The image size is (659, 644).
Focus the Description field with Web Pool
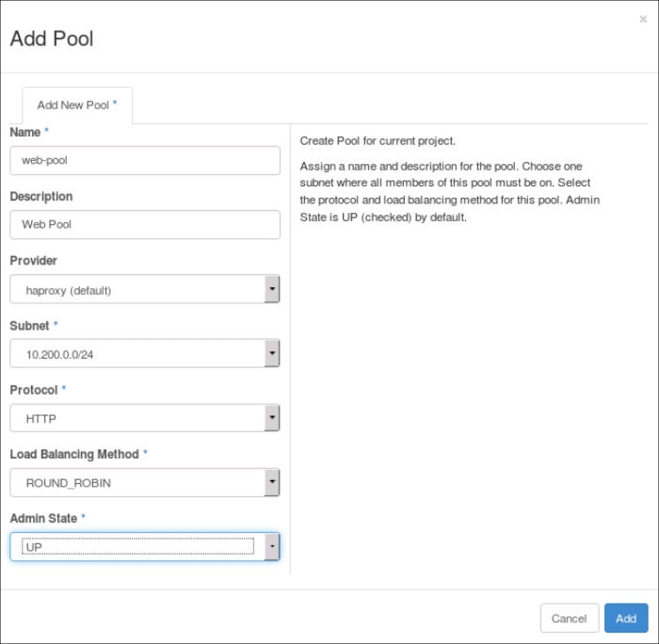[145, 225]
